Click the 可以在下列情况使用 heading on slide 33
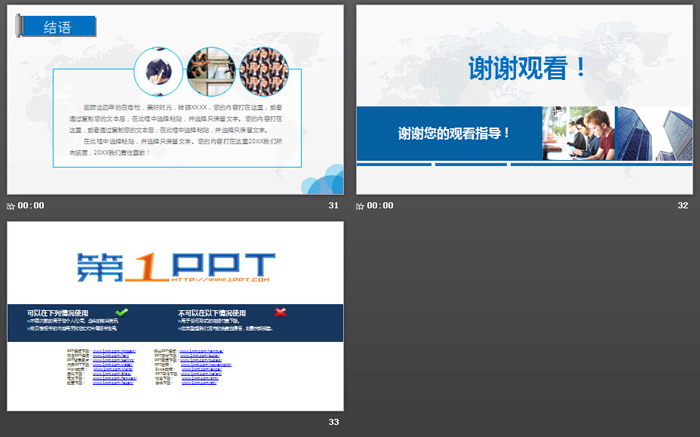This screenshot has height=437, width=700. pyautogui.click(x=58, y=313)
